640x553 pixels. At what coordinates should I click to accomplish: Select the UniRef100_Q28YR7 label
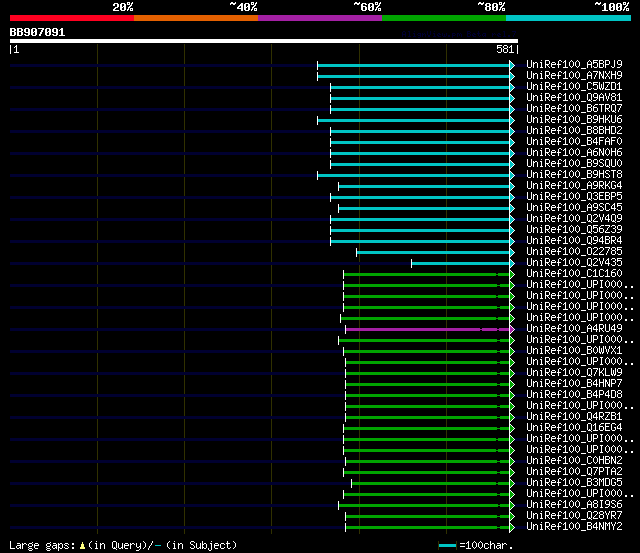(x=574, y=516)
